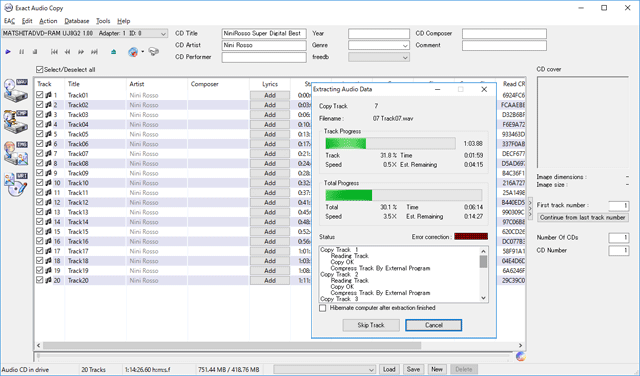Click the CD Title input field
Viewport: 640px width, 376px height.
(x=264, y=33)
